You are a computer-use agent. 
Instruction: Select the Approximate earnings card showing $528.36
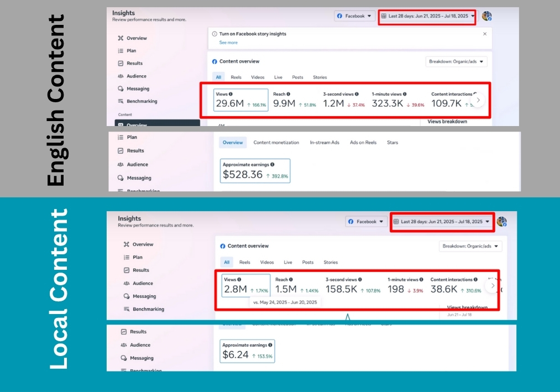point(255,171)
